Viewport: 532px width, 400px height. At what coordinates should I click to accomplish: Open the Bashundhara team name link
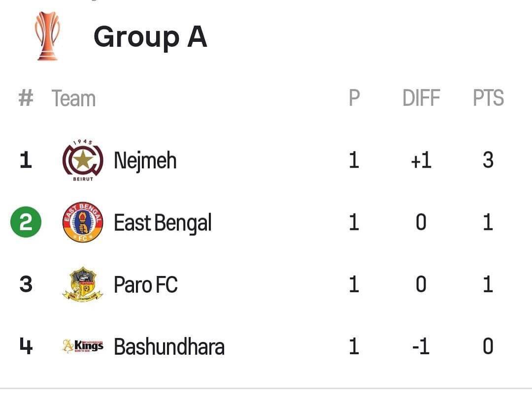[169, 346]
